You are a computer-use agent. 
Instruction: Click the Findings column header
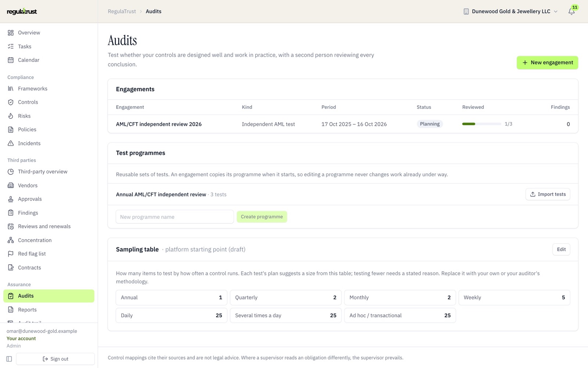point(560,107)
